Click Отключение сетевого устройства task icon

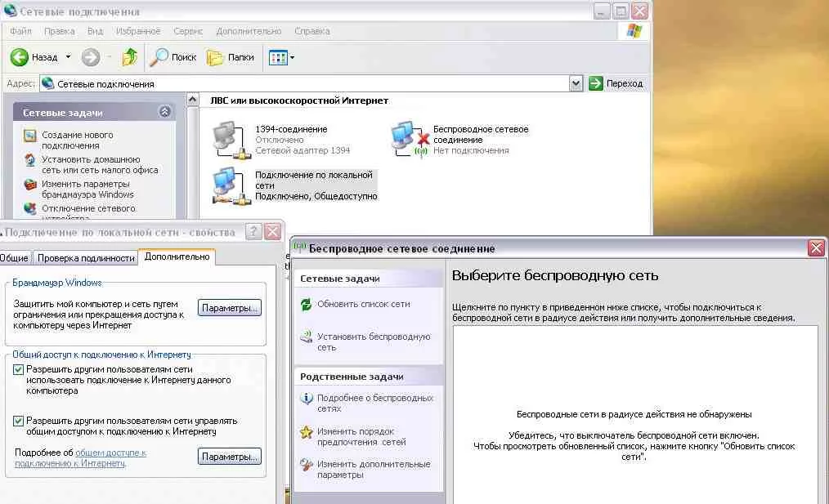tap(30, 208)
